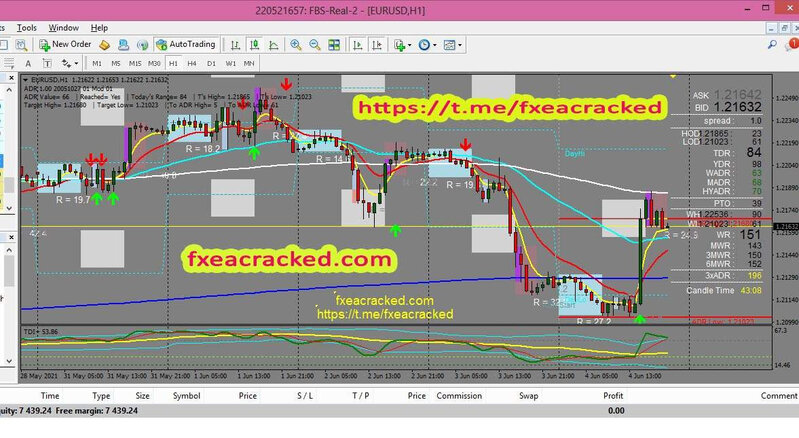Select the Fibonacci lines drawing tool
This screenshot has width=799, height=438.
(9, 63)
